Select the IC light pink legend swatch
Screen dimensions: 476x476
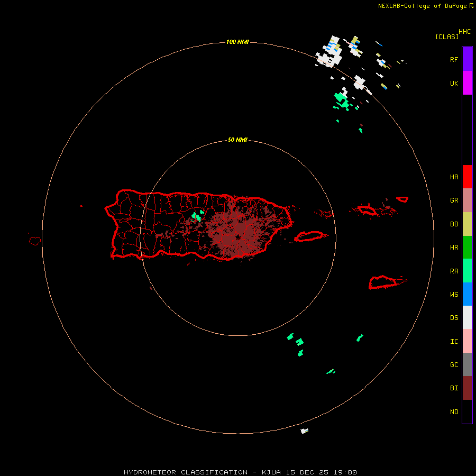pos(467,341)
